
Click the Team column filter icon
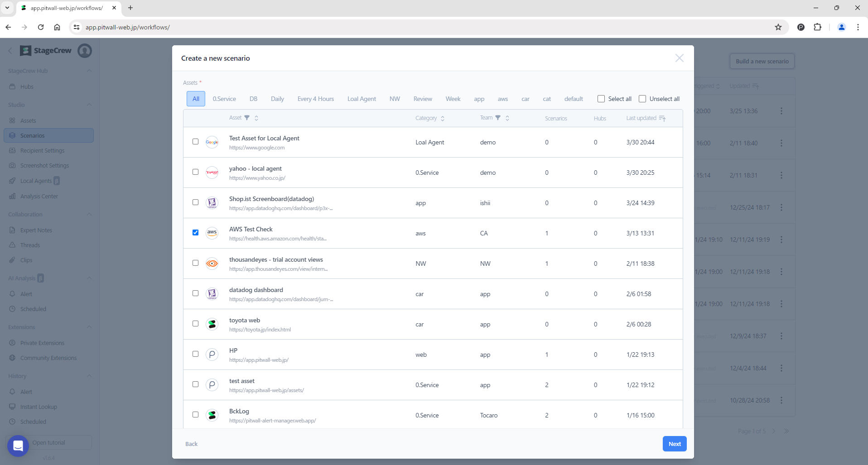coord(498,118)
